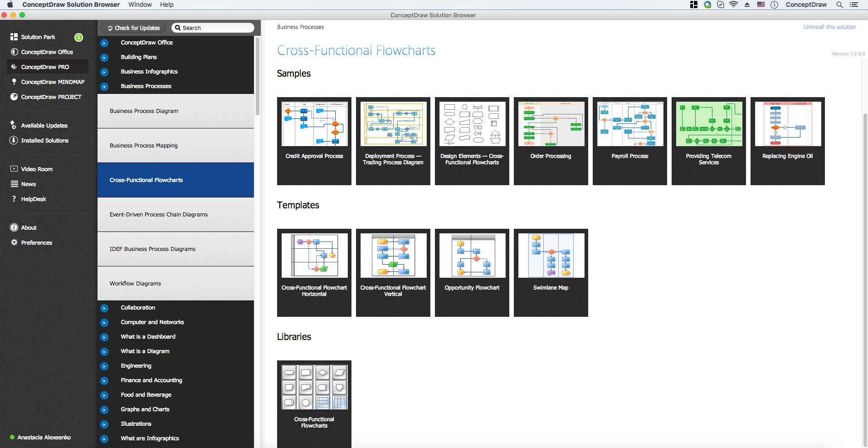Open Order Processing sample
The height and width of the screenshot is (448, 868).
click(551, 141)
